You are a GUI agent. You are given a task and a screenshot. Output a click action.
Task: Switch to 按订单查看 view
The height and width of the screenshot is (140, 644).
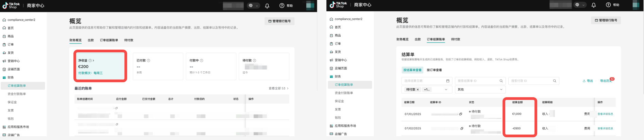[x=434, y=70]
